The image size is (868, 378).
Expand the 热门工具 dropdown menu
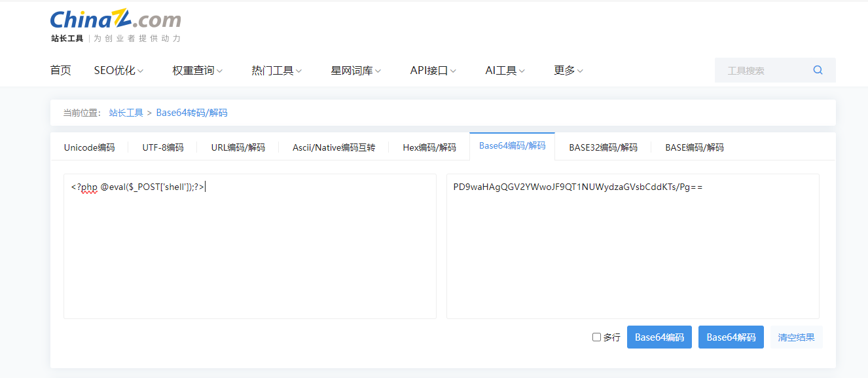(x=276, y=70)
